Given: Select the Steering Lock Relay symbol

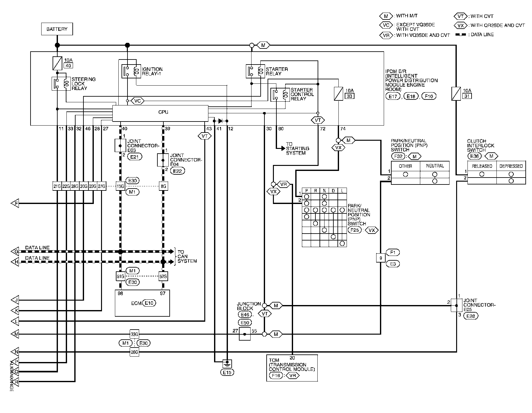Looking at the screenshot, I should pos(59,83).
